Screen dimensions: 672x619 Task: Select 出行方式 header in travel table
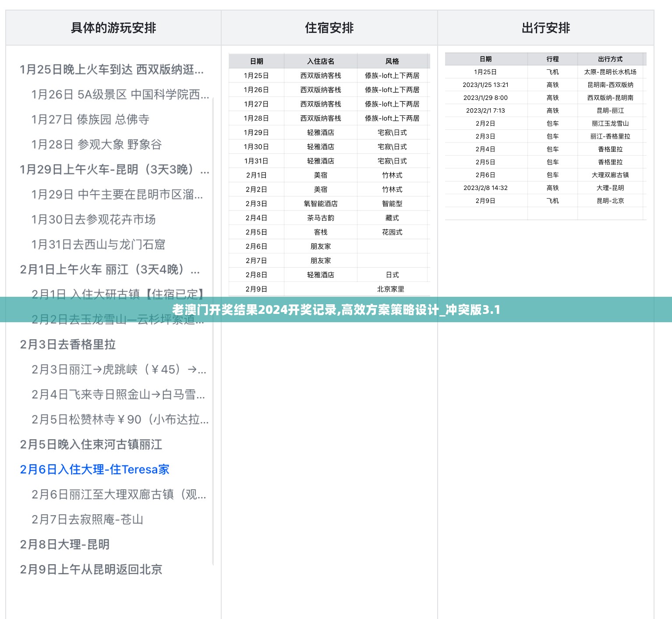(x=610, y=59)
